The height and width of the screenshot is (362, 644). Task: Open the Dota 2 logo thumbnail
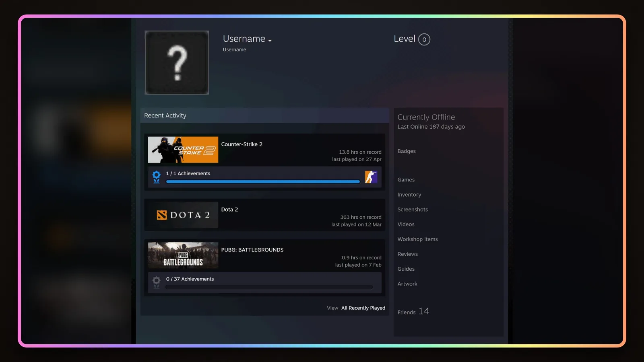(183, 215)
